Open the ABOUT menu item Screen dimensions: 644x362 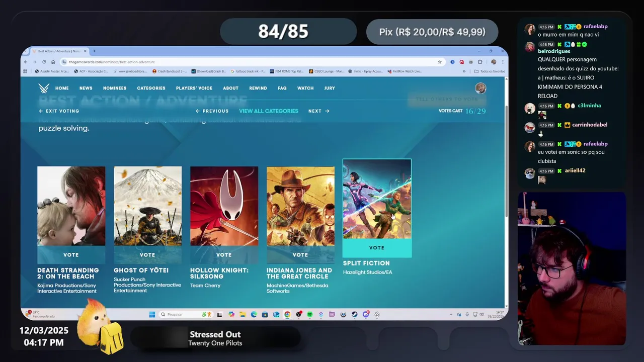coord(230,88)
